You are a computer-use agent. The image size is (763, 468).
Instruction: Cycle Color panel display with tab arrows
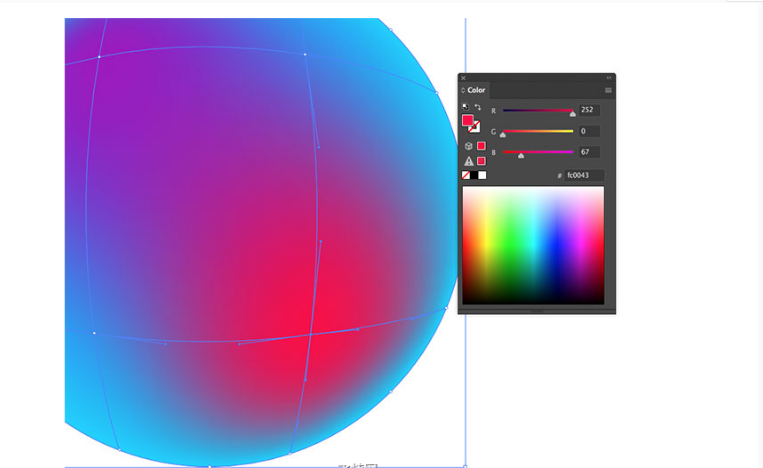[x=463, y=90]
